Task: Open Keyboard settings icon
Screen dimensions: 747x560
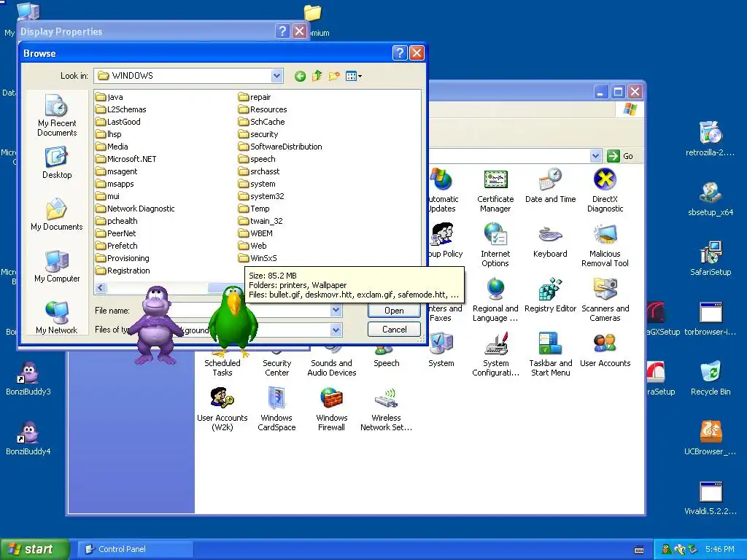Action: pos(550,241)
